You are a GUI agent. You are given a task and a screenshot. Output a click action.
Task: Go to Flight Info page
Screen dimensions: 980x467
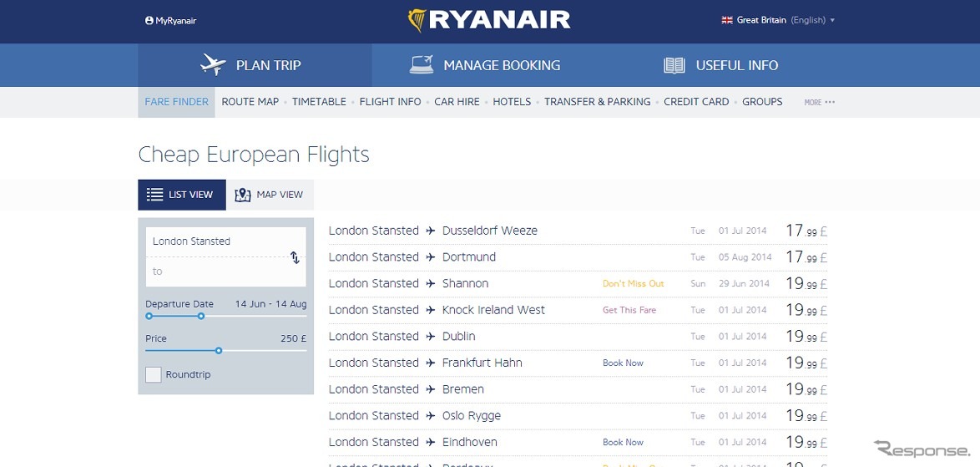point(390,102)
